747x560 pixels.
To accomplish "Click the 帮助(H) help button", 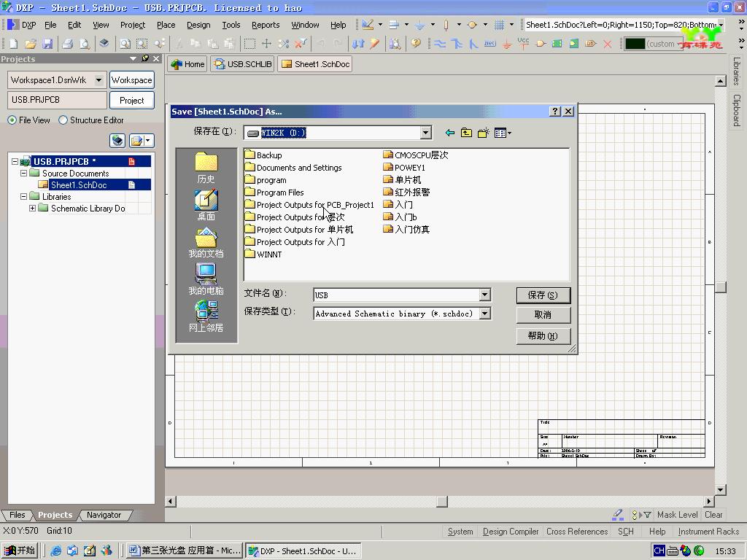I will click(543, 335).
